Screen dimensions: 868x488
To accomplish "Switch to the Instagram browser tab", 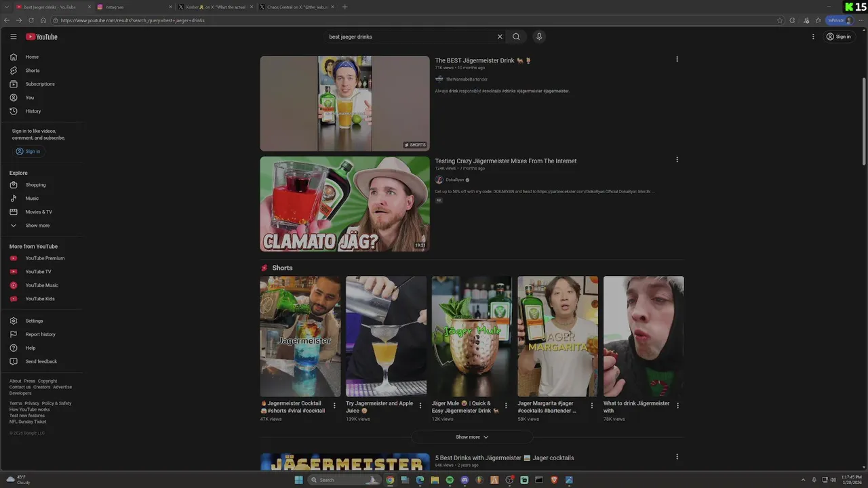I will coord(133,7).
